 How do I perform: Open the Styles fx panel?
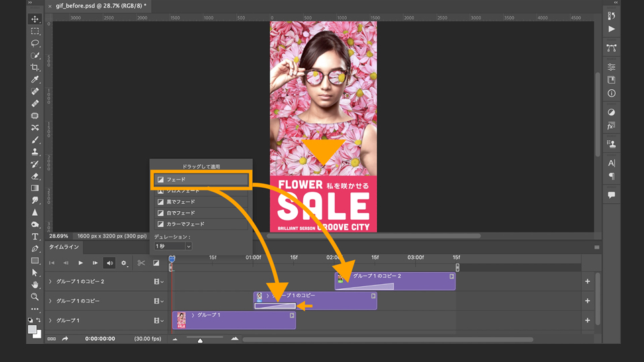click(612, 126)
